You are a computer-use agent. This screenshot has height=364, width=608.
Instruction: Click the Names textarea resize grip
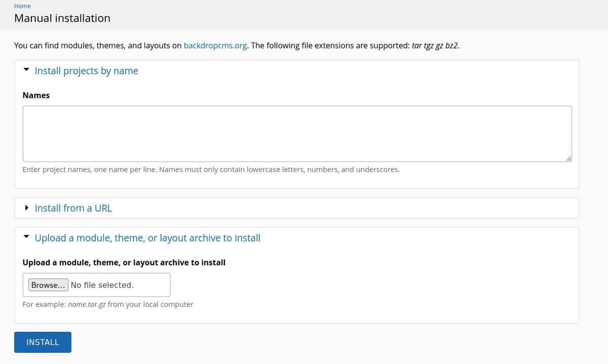[x=568, y=158]
